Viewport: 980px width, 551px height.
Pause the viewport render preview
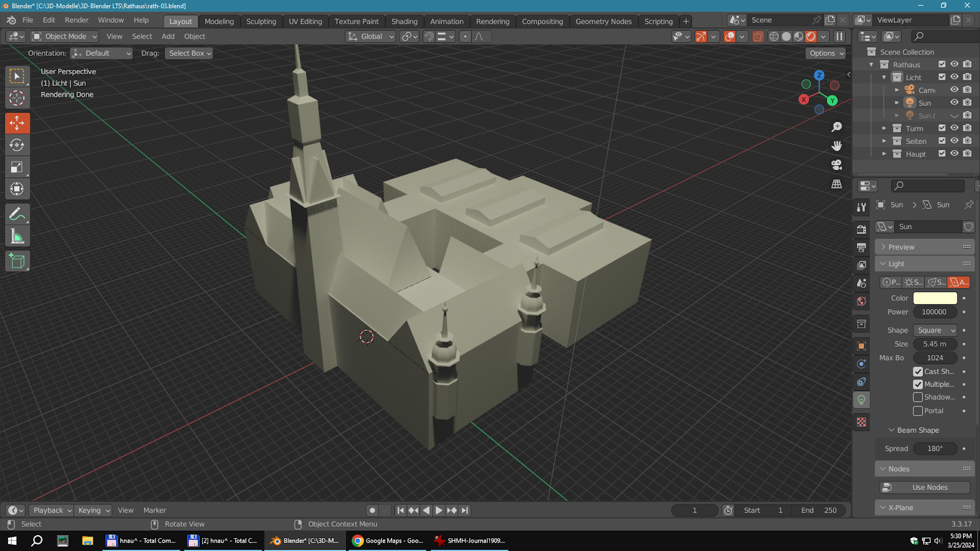click(840, 37)
